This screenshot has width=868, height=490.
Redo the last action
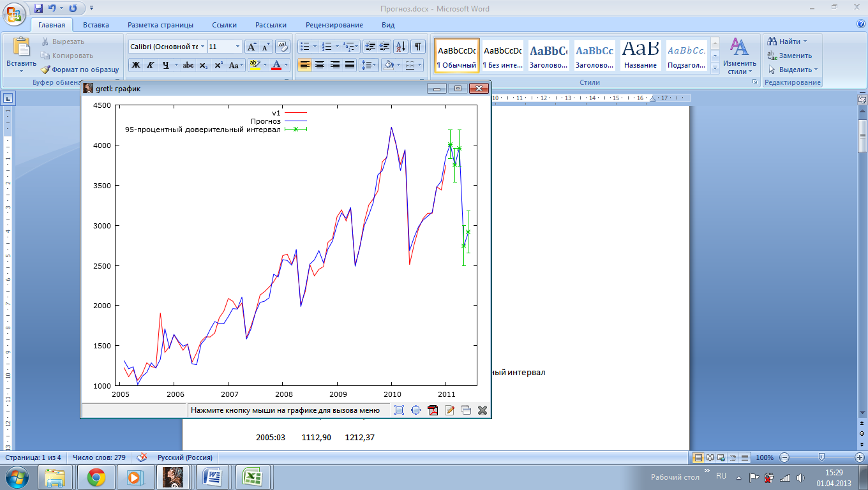[x=73, y=8]
